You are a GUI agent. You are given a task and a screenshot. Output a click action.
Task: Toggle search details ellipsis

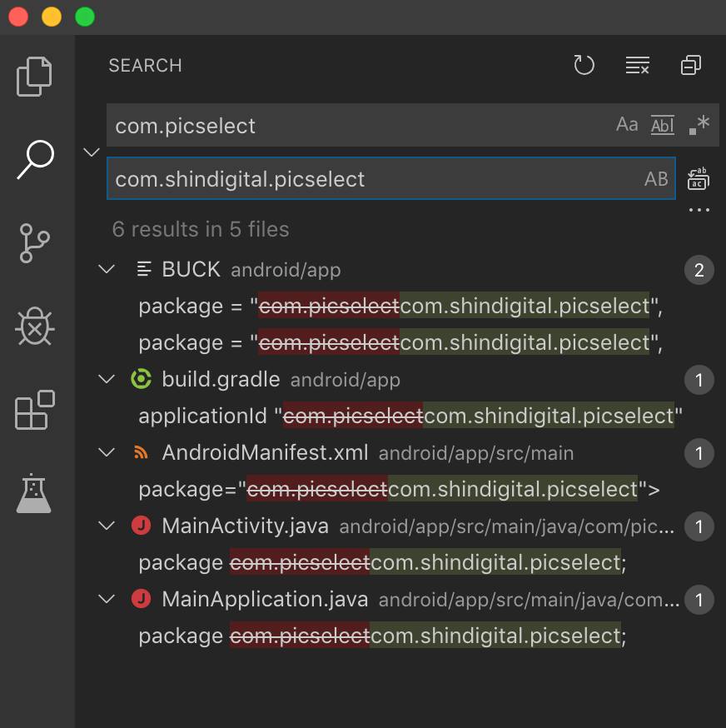(699, 210)
